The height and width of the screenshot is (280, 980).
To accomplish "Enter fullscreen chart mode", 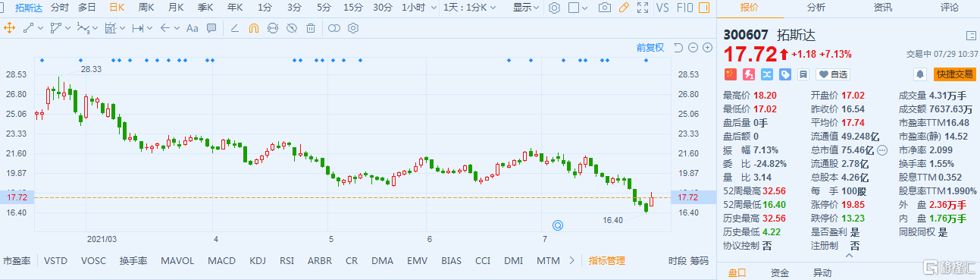I will pos(643,8).
